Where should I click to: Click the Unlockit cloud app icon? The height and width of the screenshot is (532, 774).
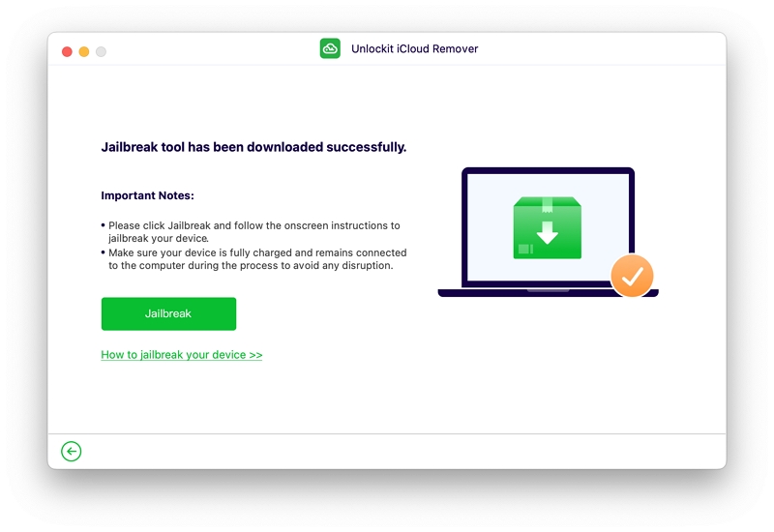(x=330, y=48)
